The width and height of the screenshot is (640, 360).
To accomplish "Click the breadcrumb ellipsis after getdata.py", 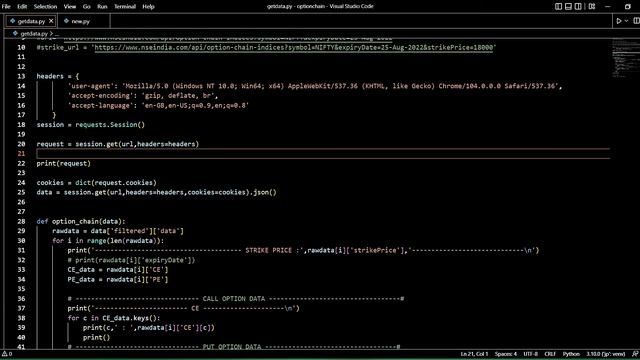I will [57, 34].
